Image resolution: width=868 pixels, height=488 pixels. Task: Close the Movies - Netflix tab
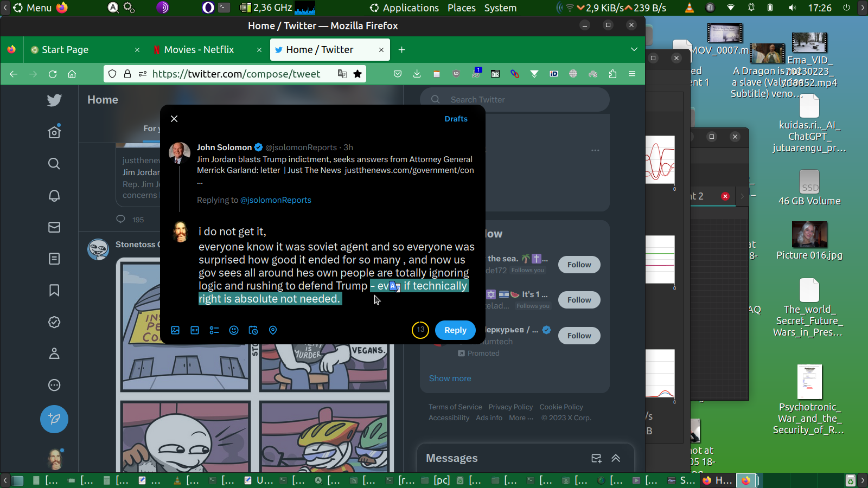259,49
